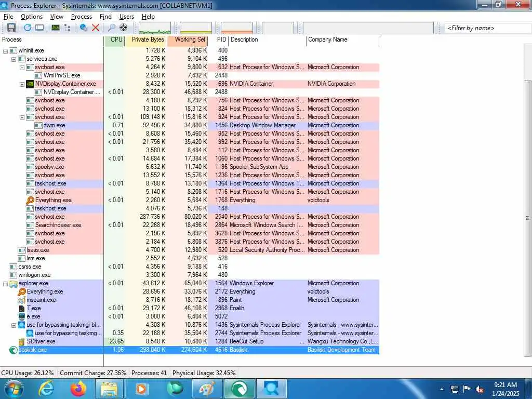The width and height of the screenshot is (532, 399).
Task: Collapse the NVDisplay.Container.exe parent node
Action: (x=22, y=84)
